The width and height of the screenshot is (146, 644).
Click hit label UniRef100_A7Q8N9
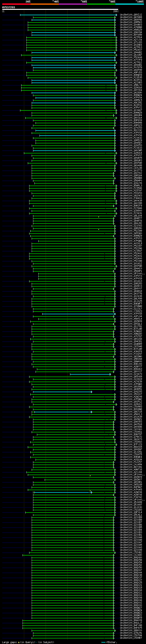[x=131, y=27]
